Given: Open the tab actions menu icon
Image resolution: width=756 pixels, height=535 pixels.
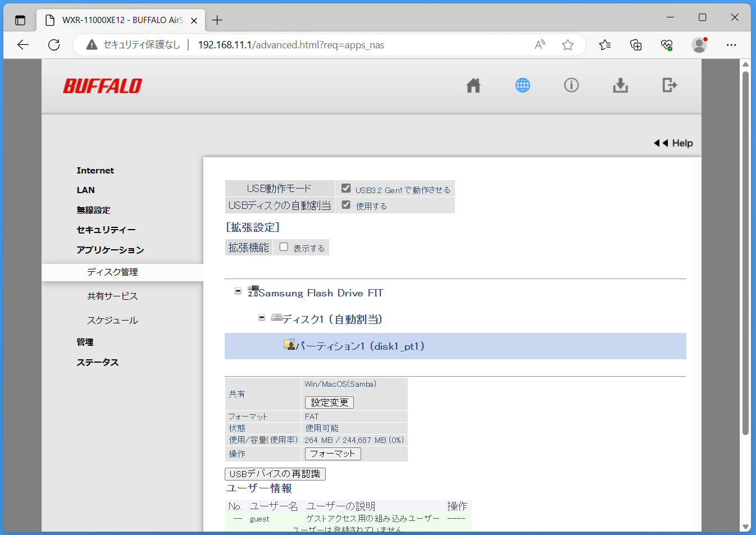Looking at the screenshot, I should 20,20.
